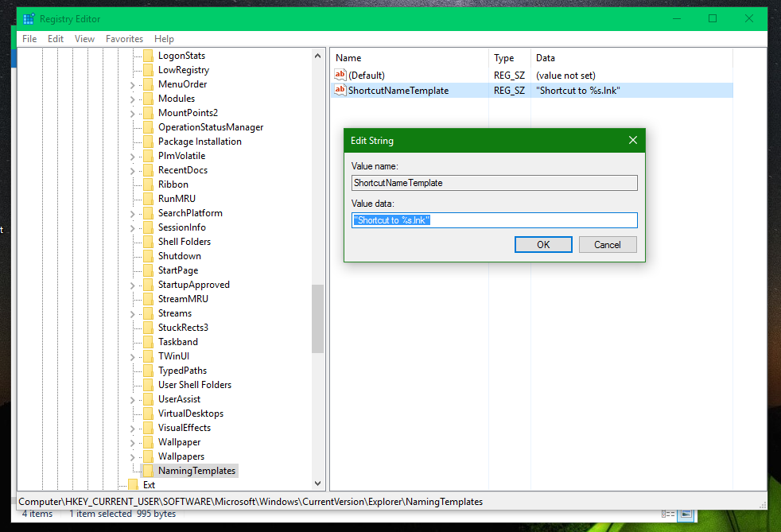This screenshot has width=781, height=532.
Task: Cancel the Edit String dialog
Action: (608, 245)
